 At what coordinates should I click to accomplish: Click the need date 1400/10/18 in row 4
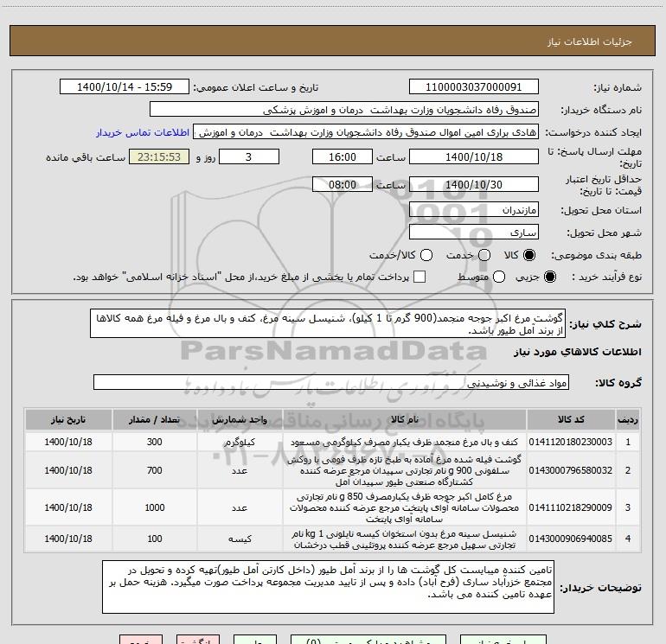pos(68,539)
